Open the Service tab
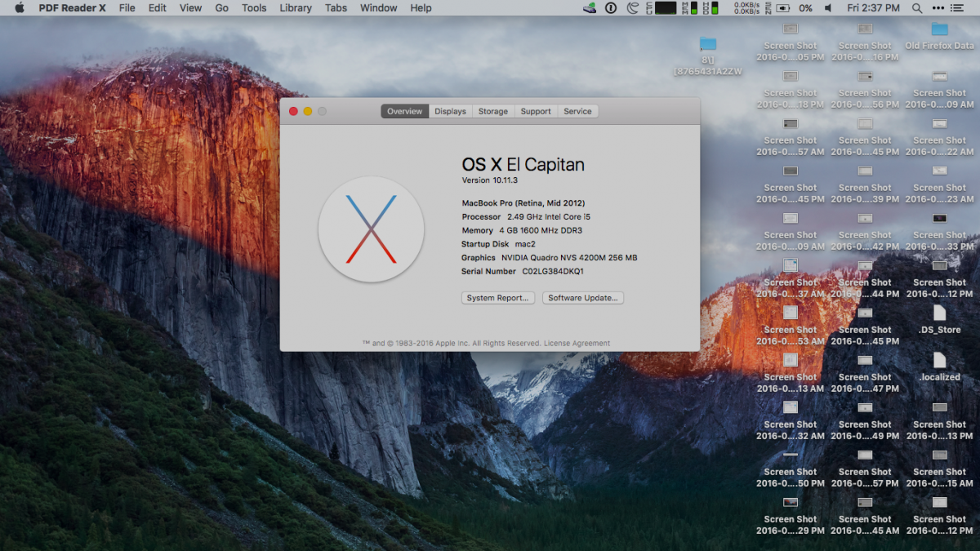The height and width of the screenshot is (551, 980). [577, 112]
